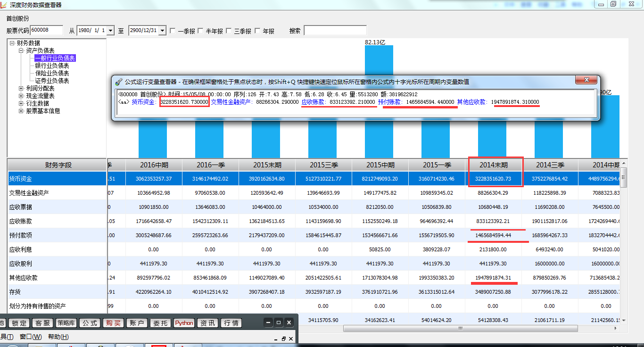
Task: Open the 帮助(H) menu
Action: click(x=58, y=337)
